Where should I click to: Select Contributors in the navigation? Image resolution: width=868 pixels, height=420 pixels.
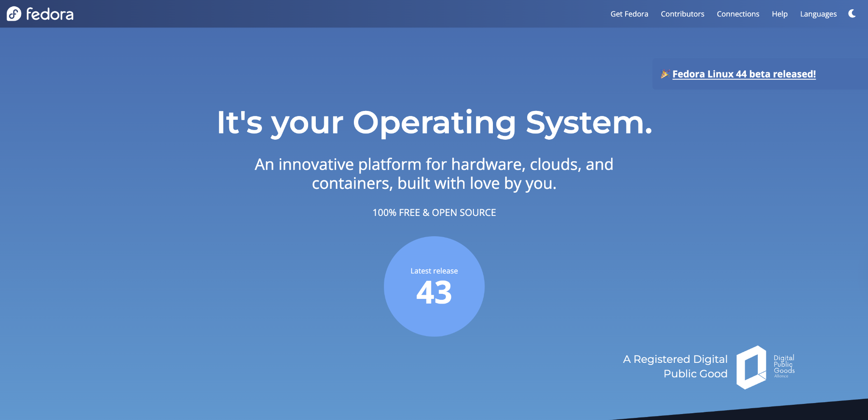[682, 14]
